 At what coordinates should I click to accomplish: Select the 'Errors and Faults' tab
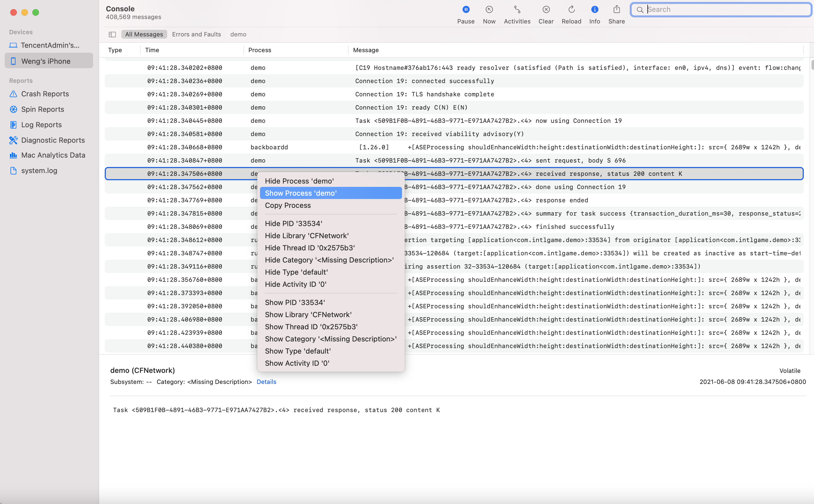(x=196, y=34)
